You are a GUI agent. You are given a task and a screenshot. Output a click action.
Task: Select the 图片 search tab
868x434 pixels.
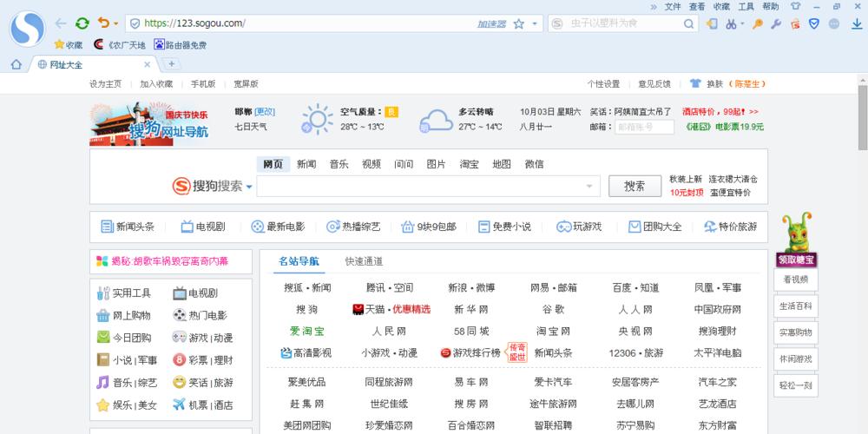click(437, 164)
